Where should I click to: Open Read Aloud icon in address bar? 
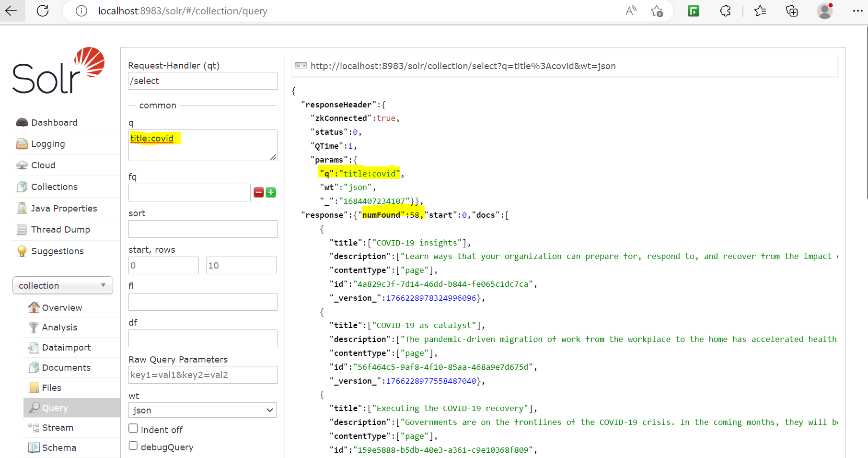(x=631, y=11)
